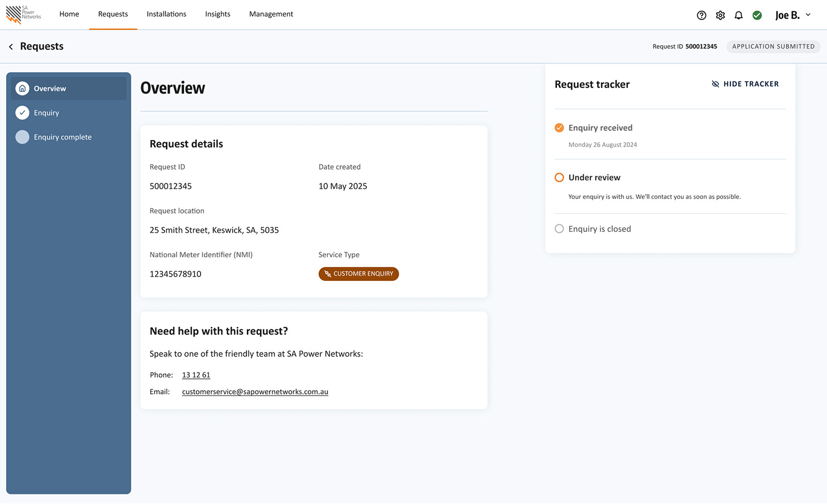Open notifications bell icon

click(x=739, y=15)
